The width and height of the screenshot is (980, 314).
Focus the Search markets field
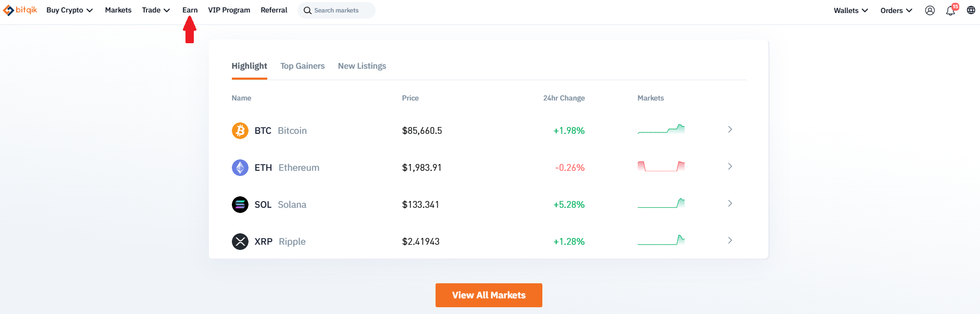tap(337, 10)
